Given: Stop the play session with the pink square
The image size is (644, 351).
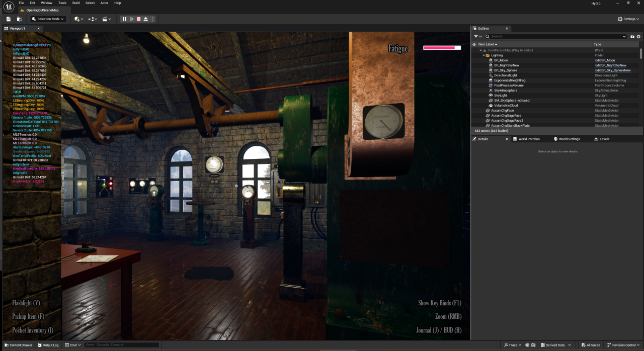Looking at the screenshot, I should [x=139, y=19].
